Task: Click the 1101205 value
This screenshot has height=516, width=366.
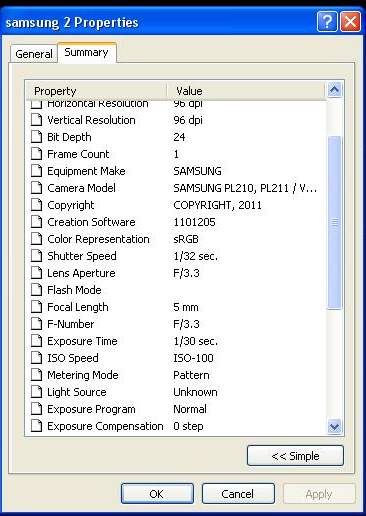Action: click(194, 222)
